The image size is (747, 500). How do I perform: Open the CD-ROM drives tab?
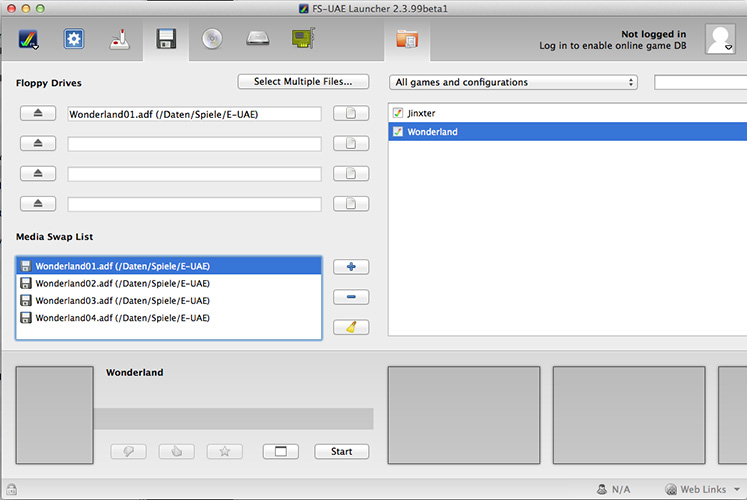pyautogui.click(x=211, y=40)
